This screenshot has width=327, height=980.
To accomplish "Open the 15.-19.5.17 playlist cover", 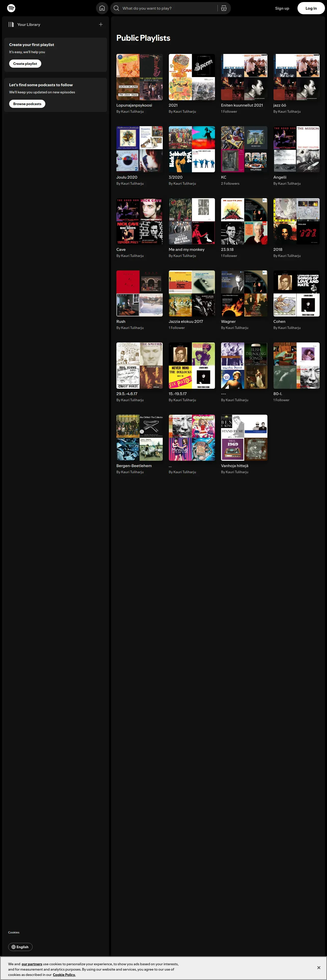I will coord(192,366).
